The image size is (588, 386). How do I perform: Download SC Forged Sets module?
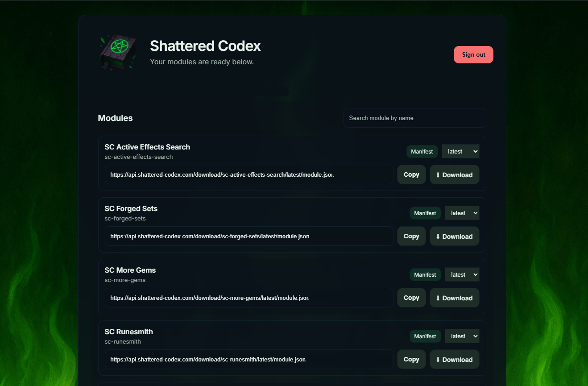pos(454,236)
